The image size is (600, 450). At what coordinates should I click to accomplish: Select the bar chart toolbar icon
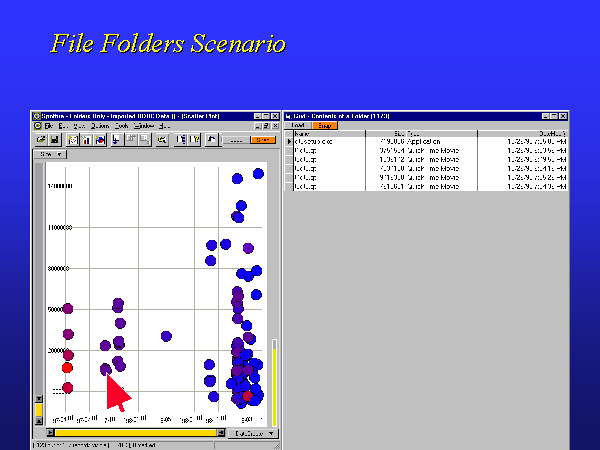click(87, 140)
